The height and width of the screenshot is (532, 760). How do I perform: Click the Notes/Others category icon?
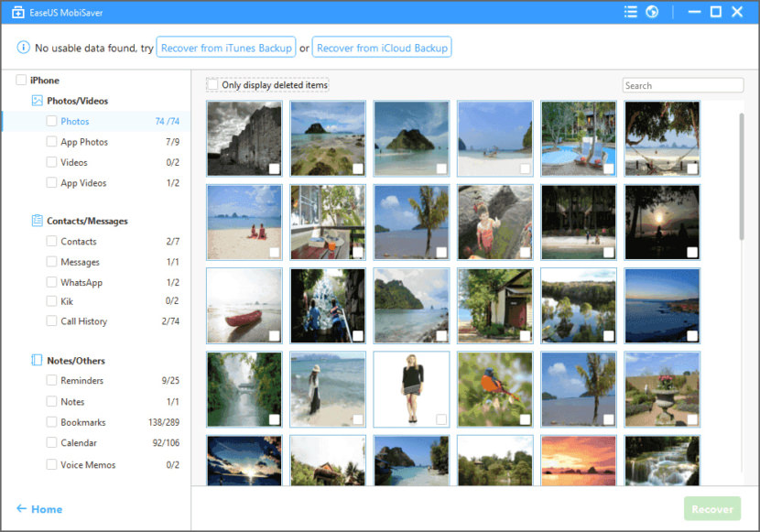point(38,361)
